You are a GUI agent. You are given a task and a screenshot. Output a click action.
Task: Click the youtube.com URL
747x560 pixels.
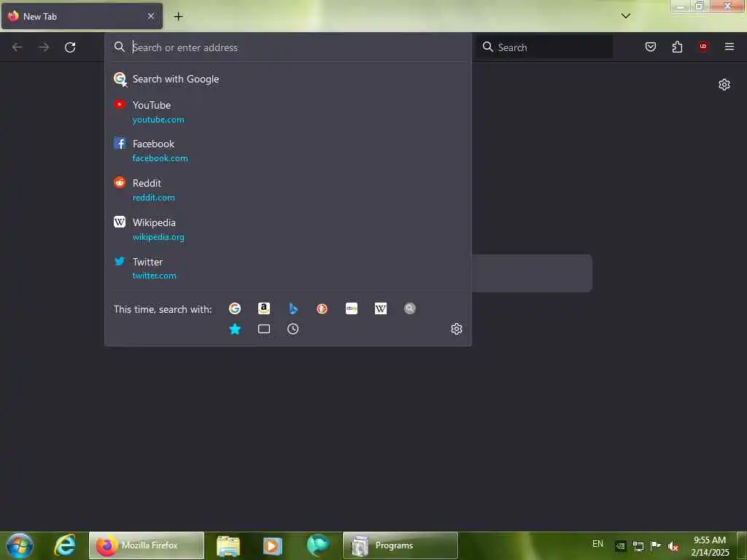point(158,120)
